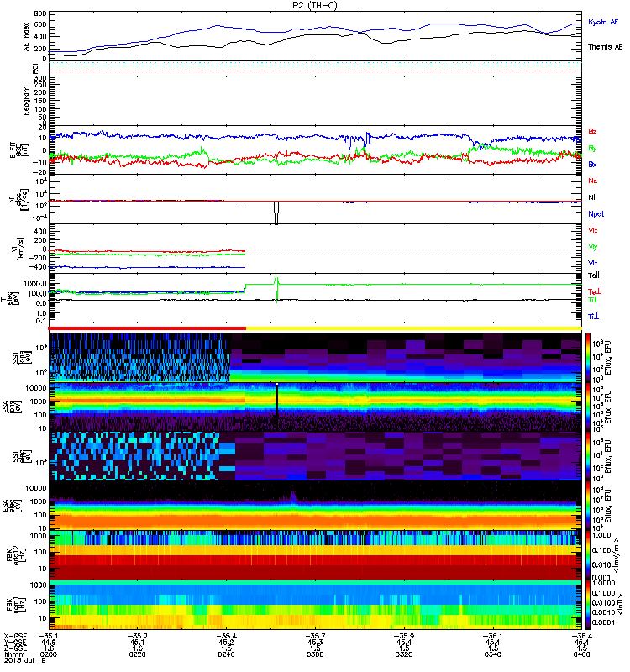The image size is (630, 672).
Task: Click the "2013 Jul 18" date label
Action: (25, 660)
